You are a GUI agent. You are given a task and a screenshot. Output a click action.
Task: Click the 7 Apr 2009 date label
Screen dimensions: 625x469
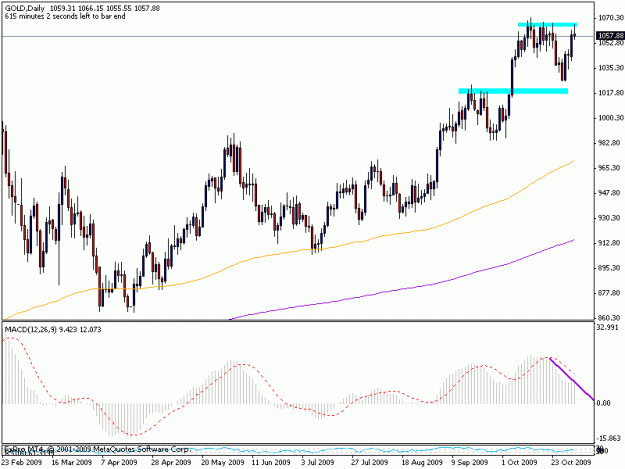(x=119, y=462)
